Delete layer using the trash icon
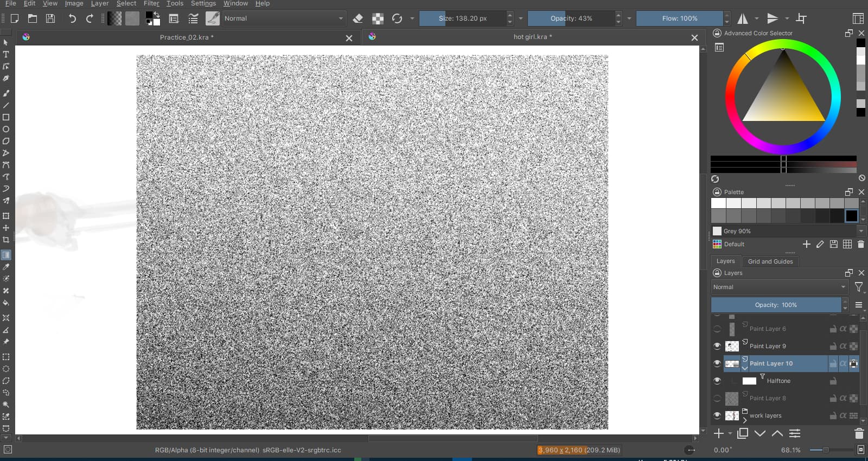Image resolution: width=868 pixels, height=461 pixels. pyautogui.click(x=859, y=433)
